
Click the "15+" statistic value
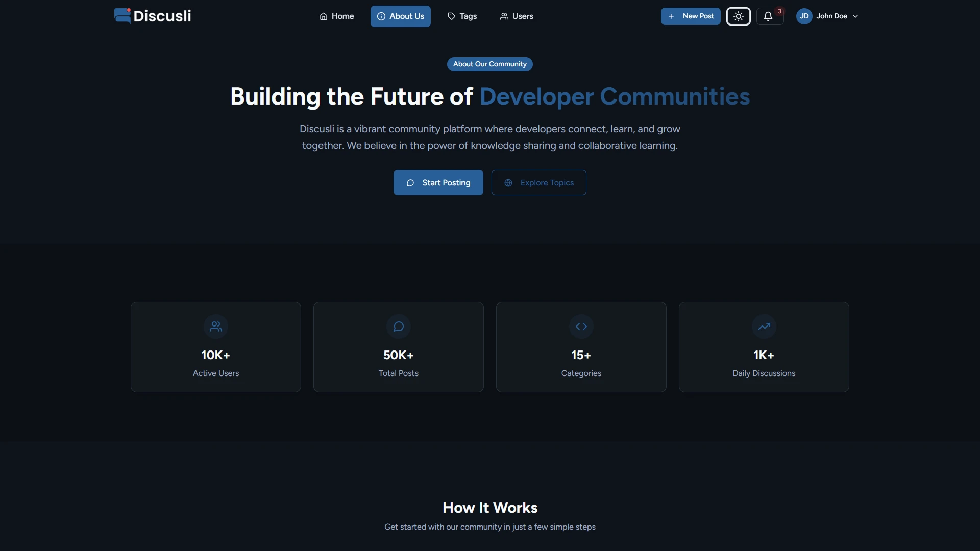(581, 355)
